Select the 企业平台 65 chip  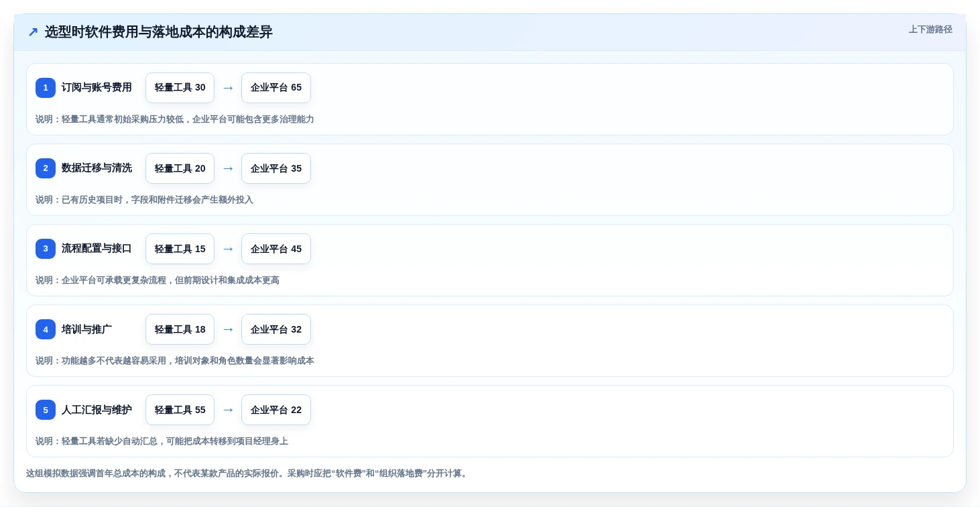point(276,88)
